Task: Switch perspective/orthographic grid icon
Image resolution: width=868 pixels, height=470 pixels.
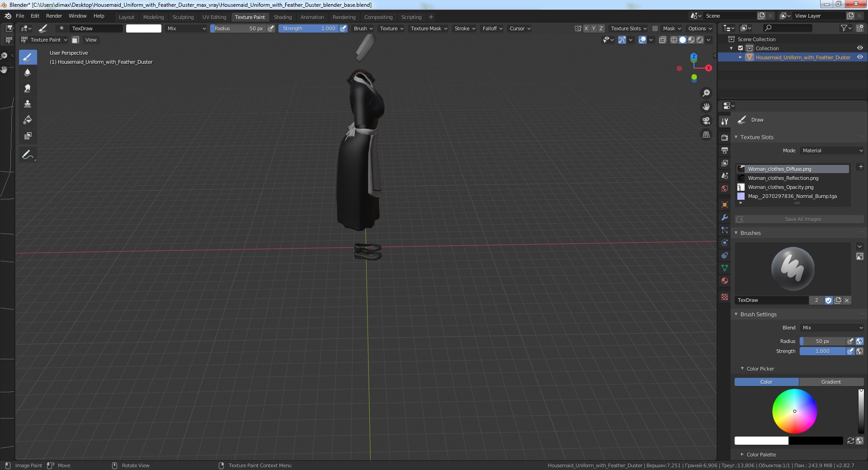Action: pyautogui.click(x=706, y=135)
